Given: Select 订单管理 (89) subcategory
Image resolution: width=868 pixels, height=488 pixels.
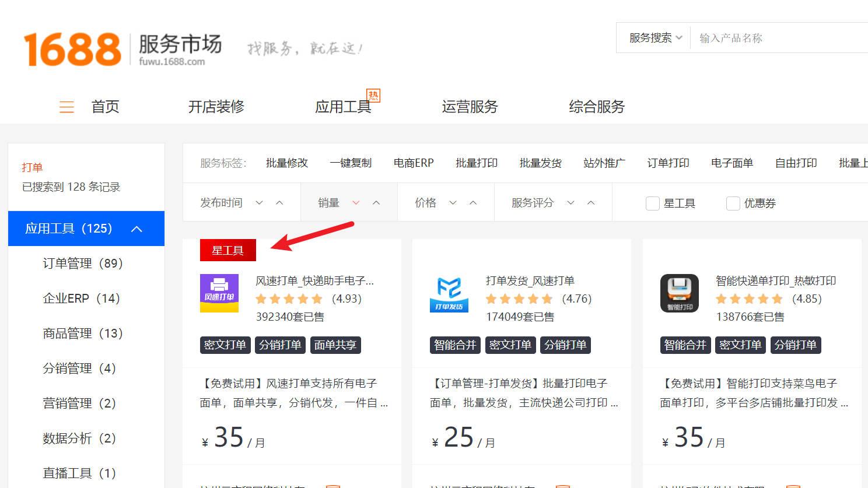Looking at the screenshot, I should click(x=83, y=264).
